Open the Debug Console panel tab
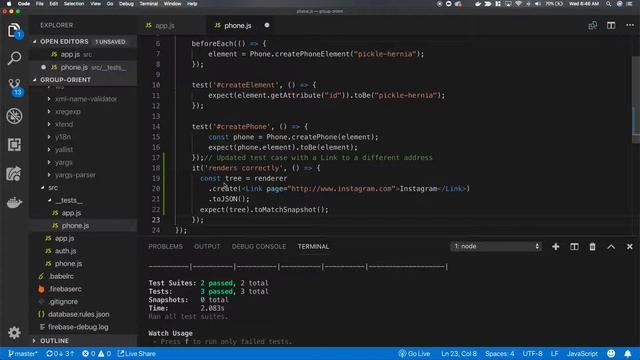 tap(259, 247)
